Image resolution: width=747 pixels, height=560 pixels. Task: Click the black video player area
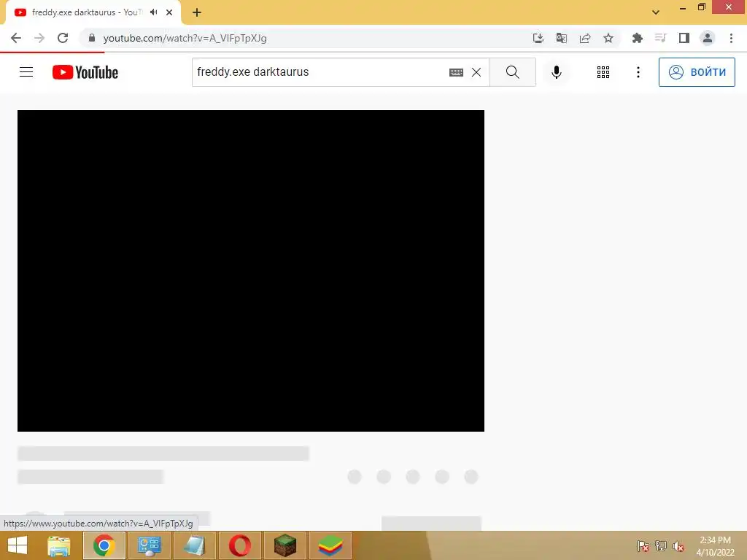pyautogui.click(x=251, y=271)
